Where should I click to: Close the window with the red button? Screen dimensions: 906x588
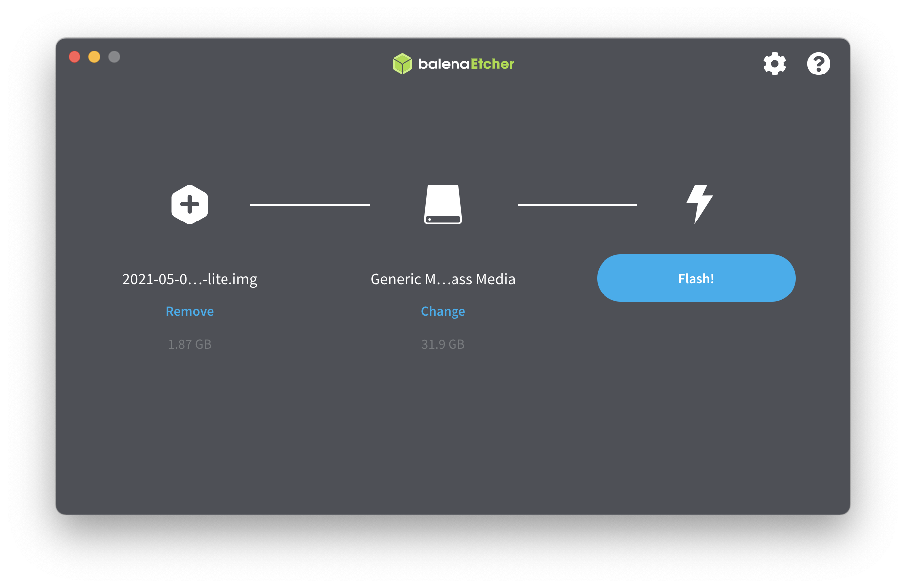tap(75, 57)
